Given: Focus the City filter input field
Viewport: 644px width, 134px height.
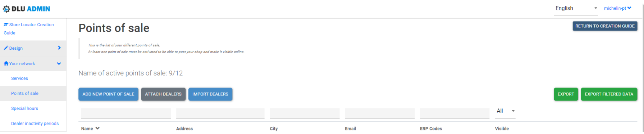Looking at the screenshot, I should click(x=305, y=113).
